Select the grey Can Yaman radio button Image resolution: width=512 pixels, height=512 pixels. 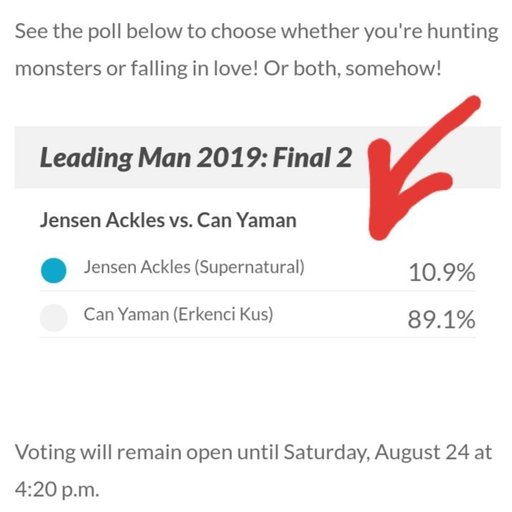point(53,318)
